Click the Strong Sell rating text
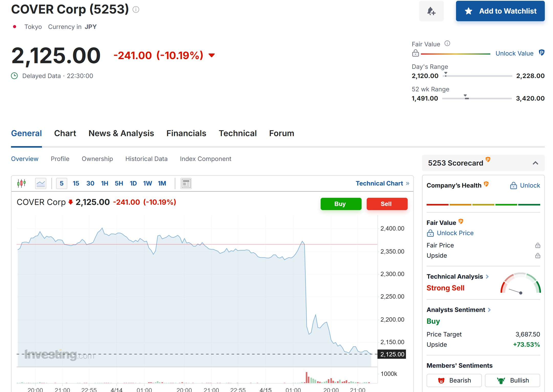 tap(445, 288)
